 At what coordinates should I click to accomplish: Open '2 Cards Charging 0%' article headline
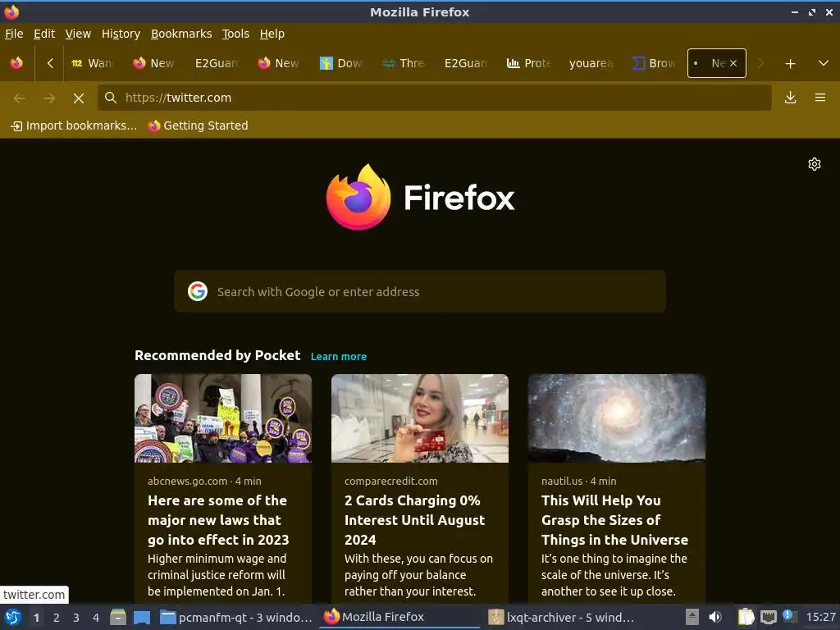point(414,520)
